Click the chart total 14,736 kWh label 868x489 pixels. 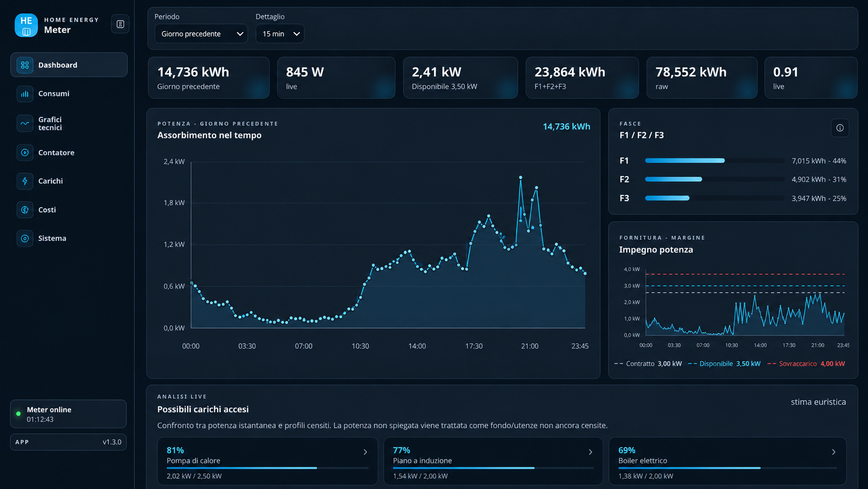click(566, 127)
